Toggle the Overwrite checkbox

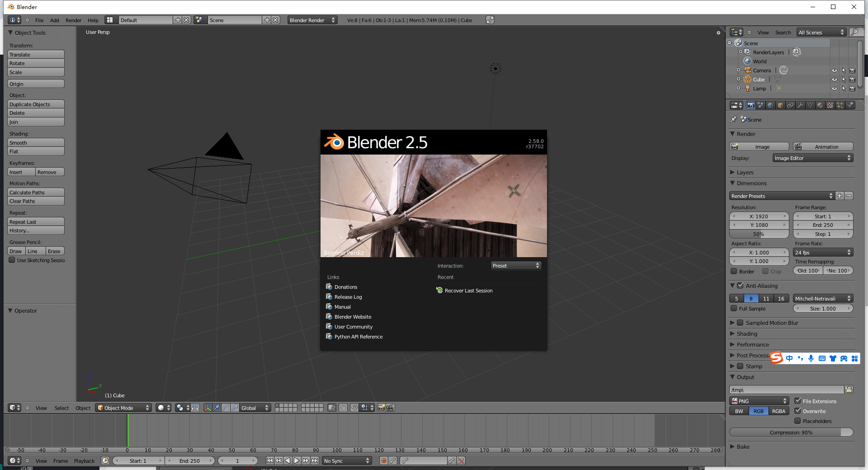pyautogui.click(x=797, y=411)
